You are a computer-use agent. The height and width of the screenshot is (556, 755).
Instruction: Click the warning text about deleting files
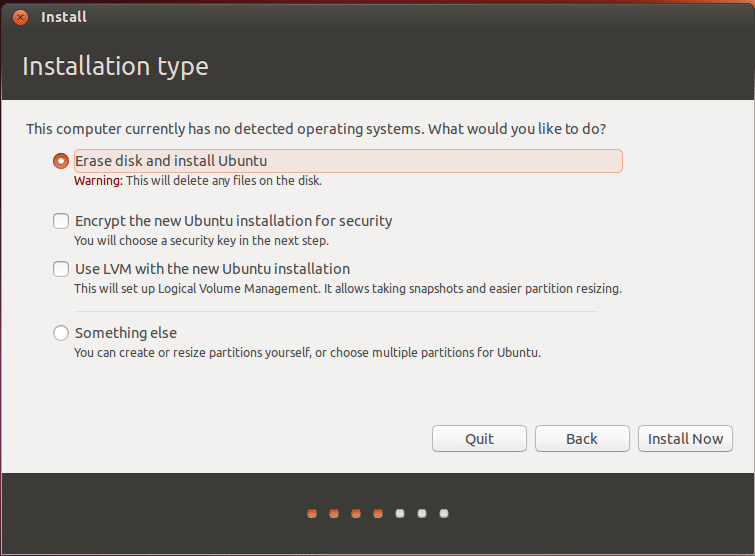coord(198,181)
